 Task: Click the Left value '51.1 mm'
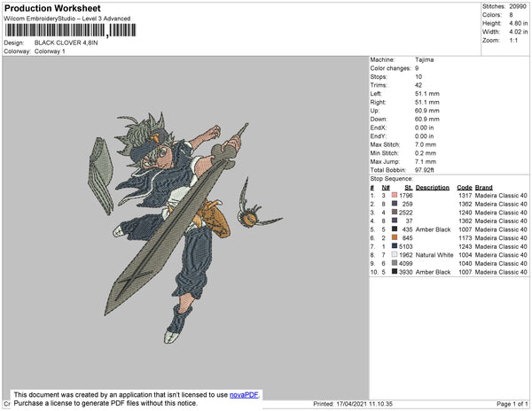pos(426,94)
